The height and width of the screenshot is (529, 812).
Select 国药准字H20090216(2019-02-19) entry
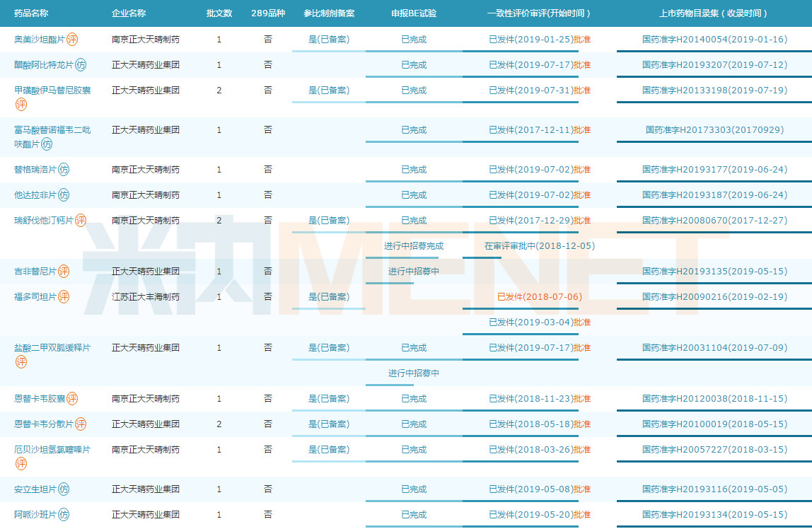point(714,296)
